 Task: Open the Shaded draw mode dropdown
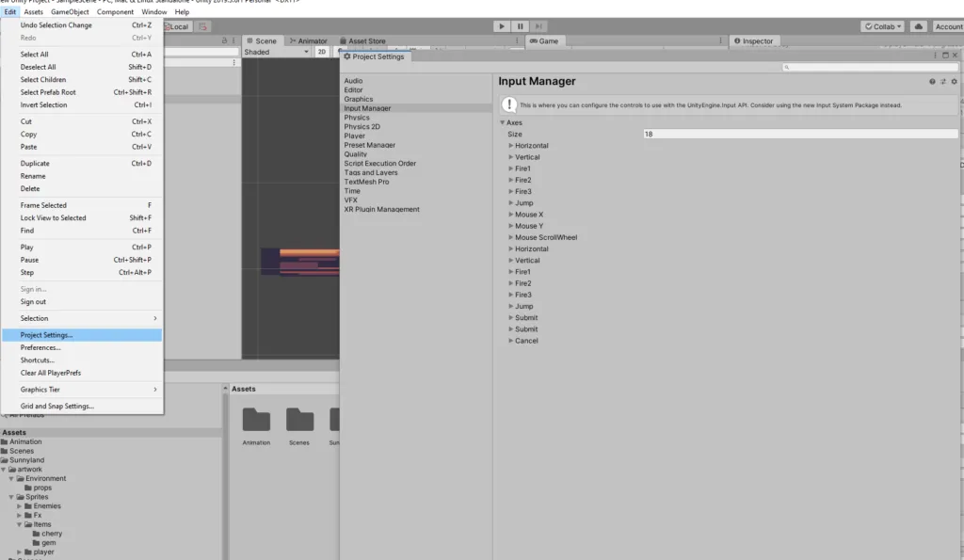tap(276, 52)
